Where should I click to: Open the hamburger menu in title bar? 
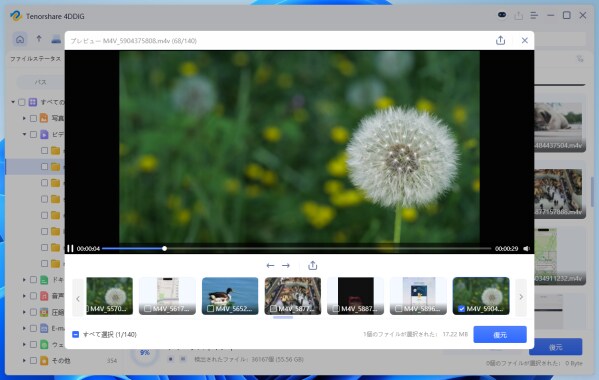click(x=534, y=16)
